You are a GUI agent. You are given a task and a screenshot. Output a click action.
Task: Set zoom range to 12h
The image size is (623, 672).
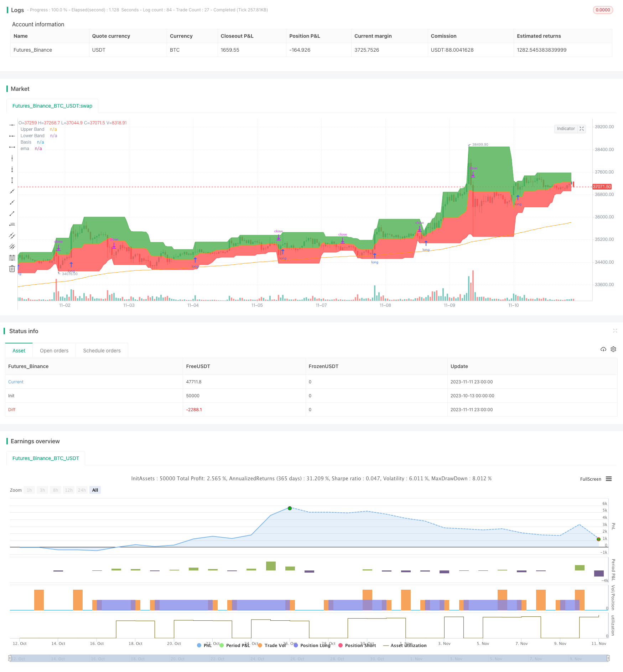pyautogui.click(x=69, y=490)
